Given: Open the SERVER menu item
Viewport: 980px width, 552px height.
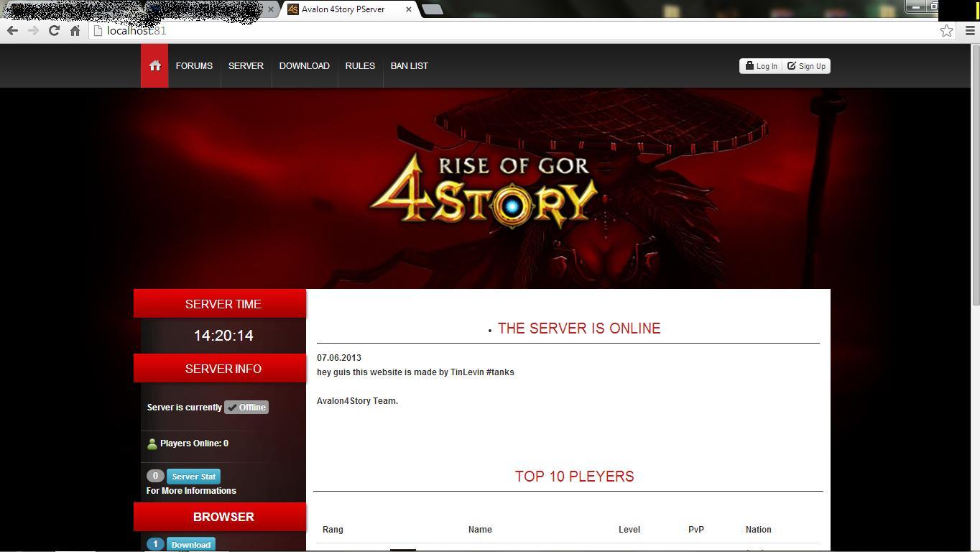Looking at the screenshot, I should (246, 65).
